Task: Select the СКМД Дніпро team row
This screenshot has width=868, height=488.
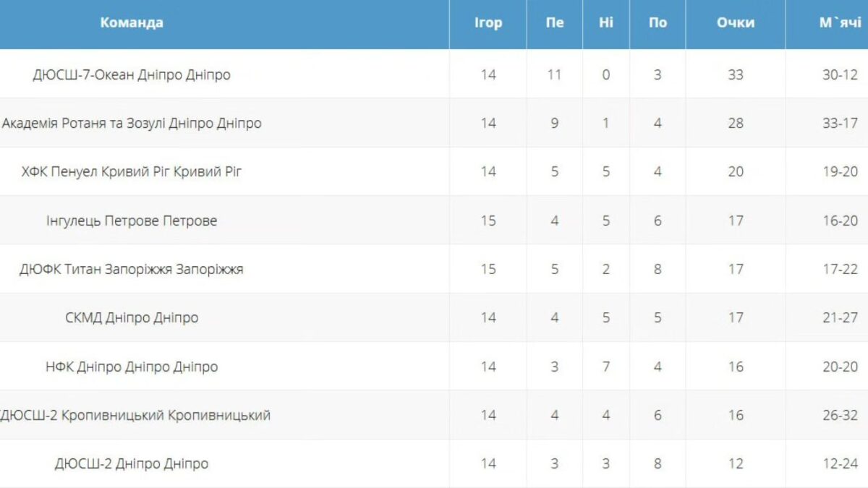Action: [x=132, y=318]
